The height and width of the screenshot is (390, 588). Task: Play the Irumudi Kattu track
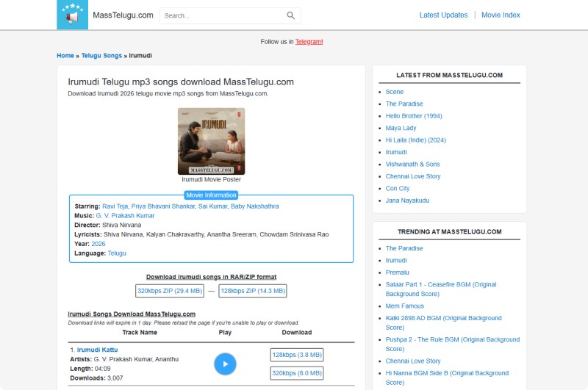225,364
